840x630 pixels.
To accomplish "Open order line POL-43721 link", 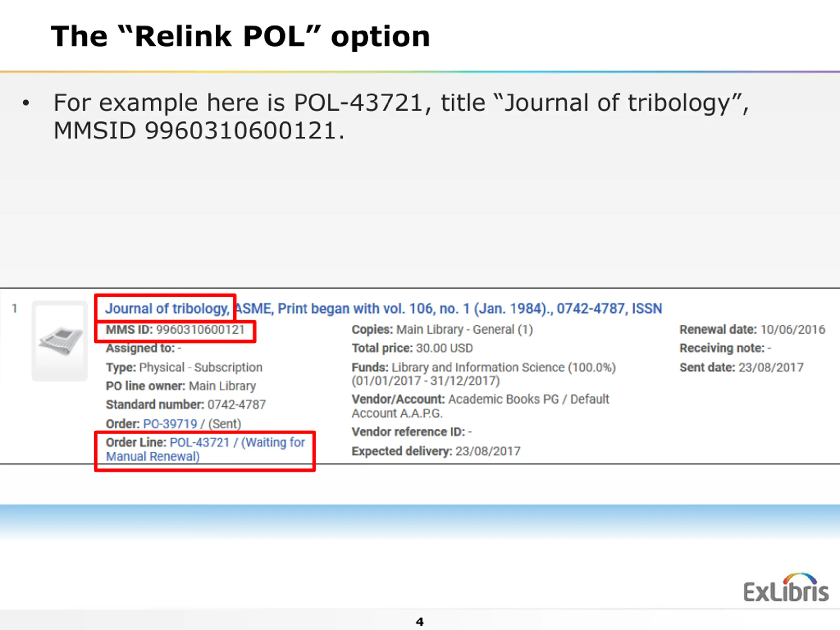I will (205, 449).
